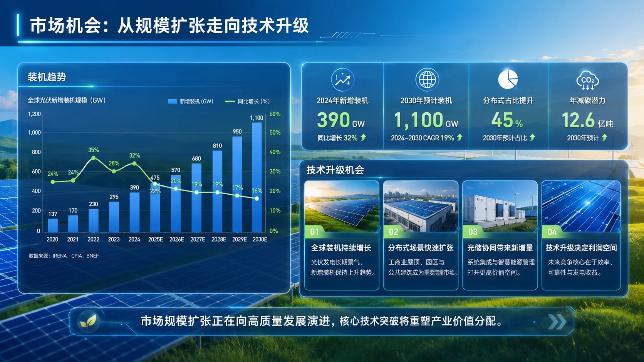Click the 12.6 亿吨 statistic value

(x=587, y=120)
